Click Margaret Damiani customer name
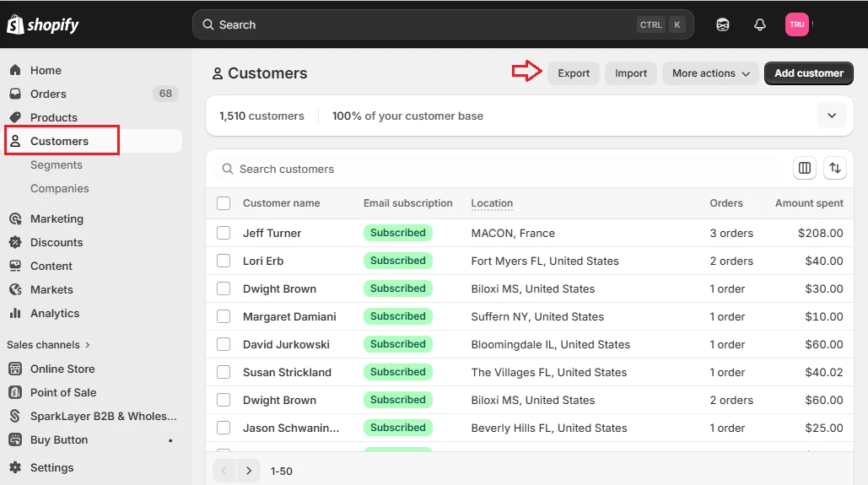 pyautogui.click(x=289, y=316)
